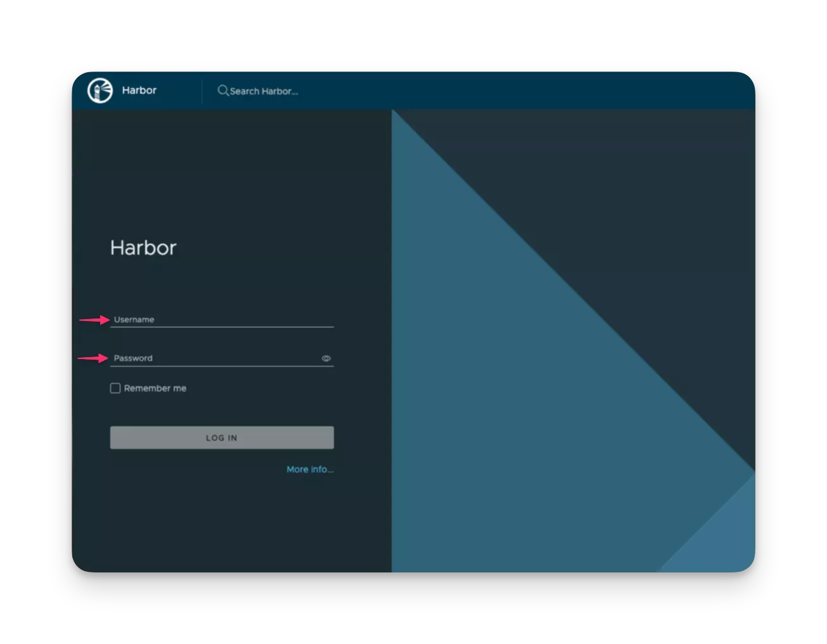This screenshot has height=644, width=827.
Task: Click the password visibility eye icon
Action: click(326, 358)
